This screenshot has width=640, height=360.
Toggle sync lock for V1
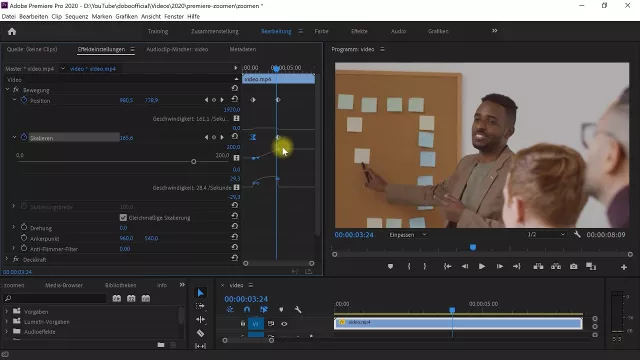[x=271, y=324]
